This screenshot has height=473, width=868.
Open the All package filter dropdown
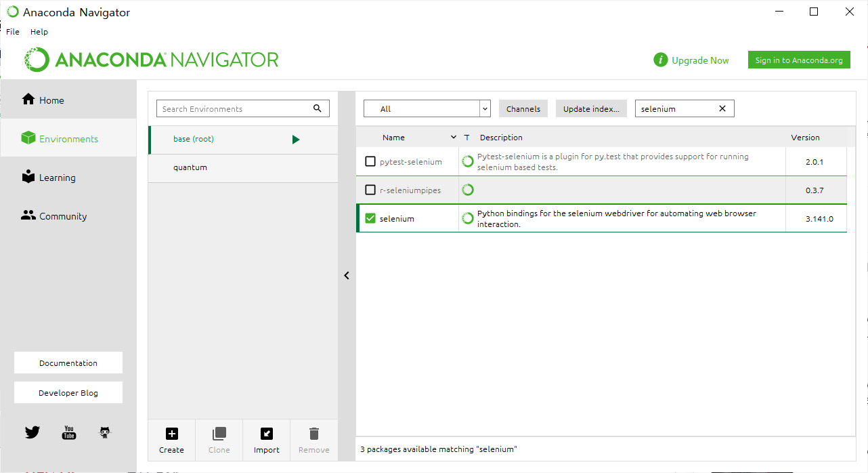[427, 108]
